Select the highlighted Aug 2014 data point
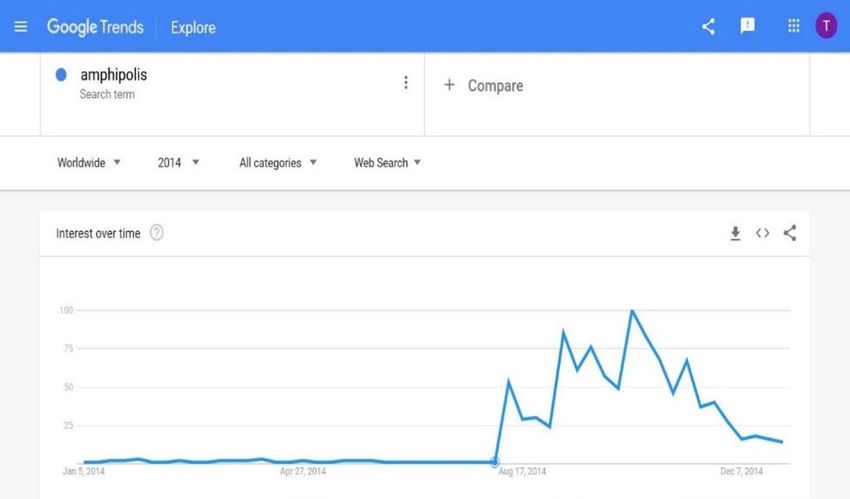 (x=495, y=462)
